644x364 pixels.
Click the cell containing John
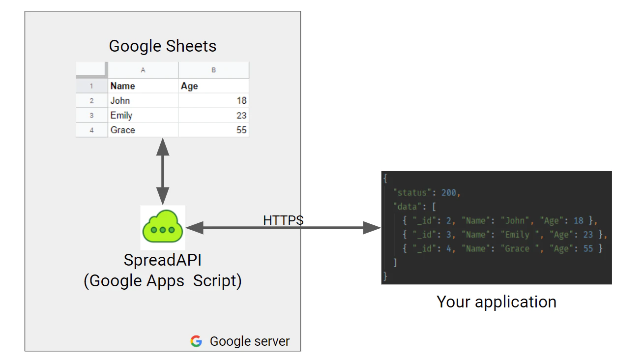point(143,101)
